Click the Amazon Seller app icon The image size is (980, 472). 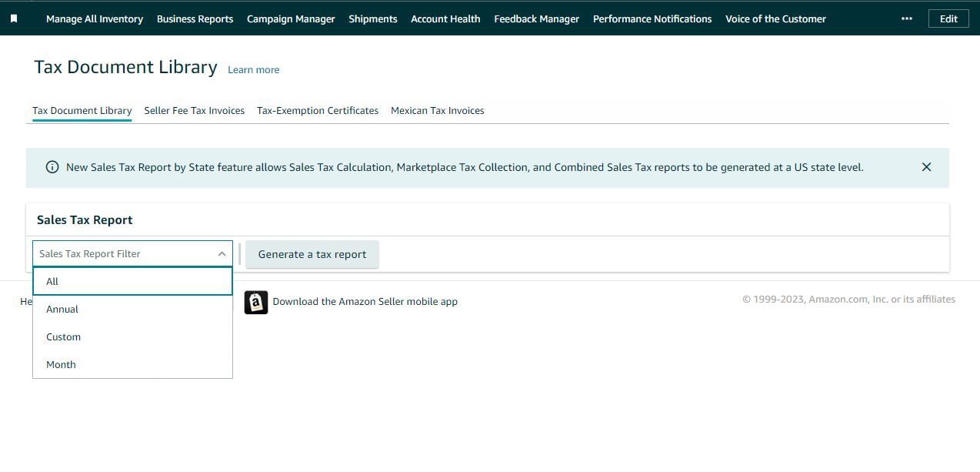click(x=255, y=302)
